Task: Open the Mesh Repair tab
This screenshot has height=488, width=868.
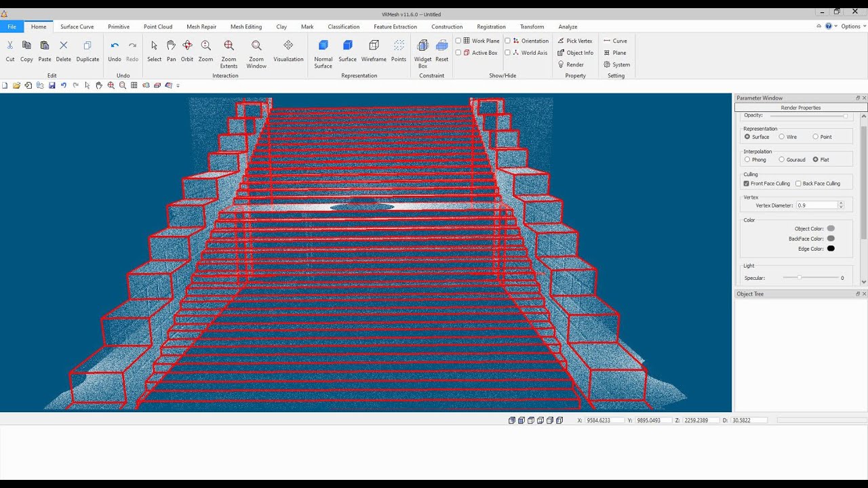Action: (x=201, y=27)
